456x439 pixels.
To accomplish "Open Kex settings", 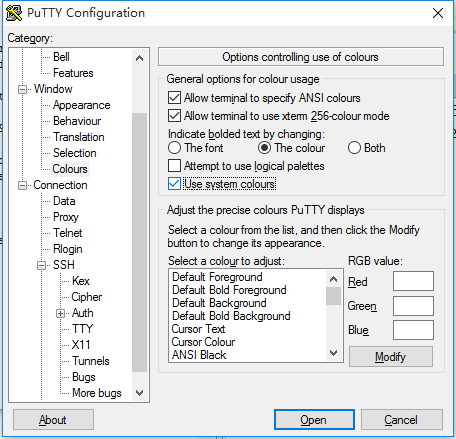I will pos(81,281).
